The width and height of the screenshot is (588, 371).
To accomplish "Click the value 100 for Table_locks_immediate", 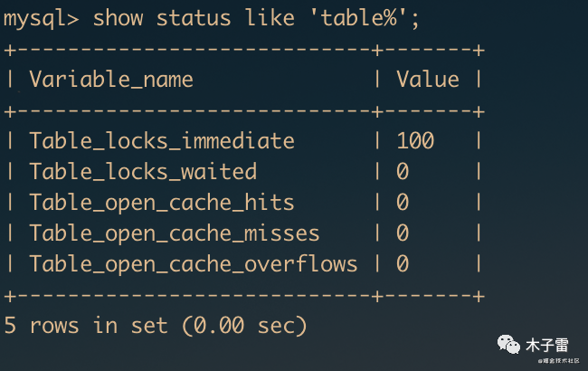I will (415, 141).
